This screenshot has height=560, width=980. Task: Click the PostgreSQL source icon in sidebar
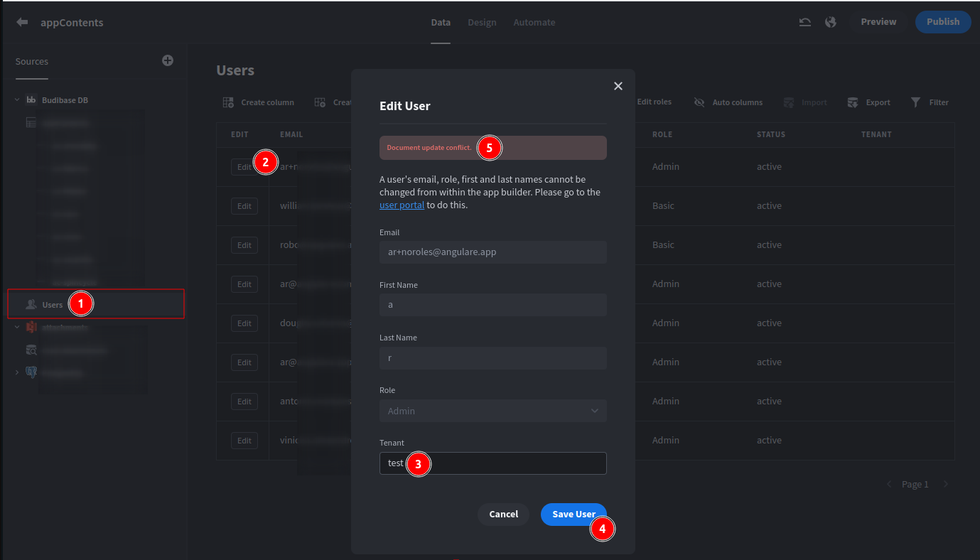31,371
